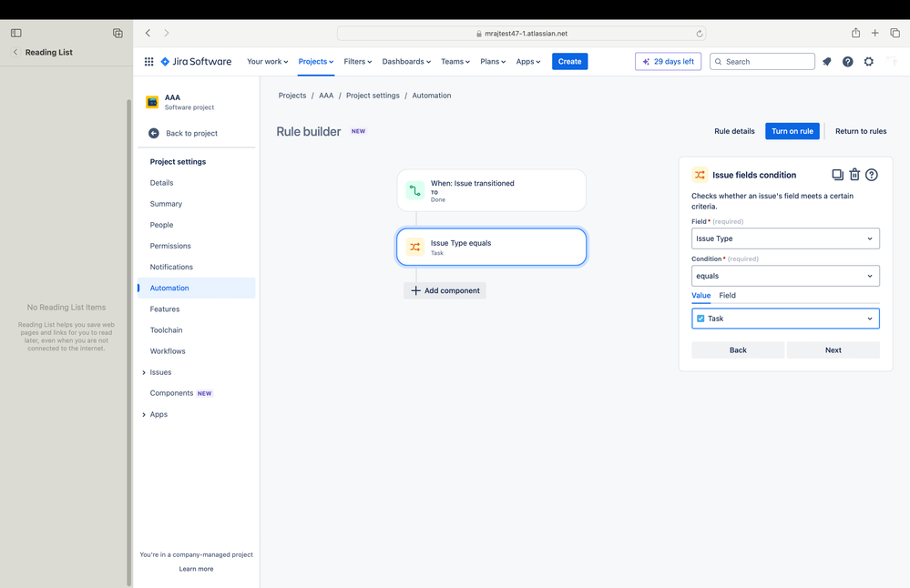Open the Teams menu
The width and height of the screenshot is (910, 588).
click(455, 62)
